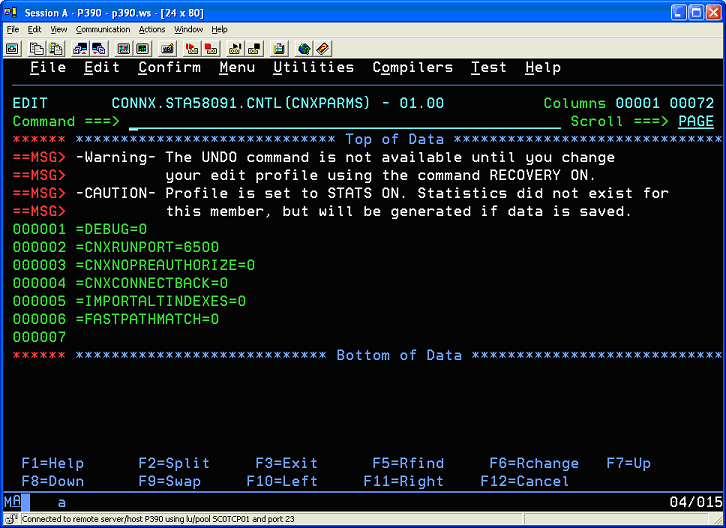
Task: Select Help in the ISPF action bar
Action: [543, 68]
